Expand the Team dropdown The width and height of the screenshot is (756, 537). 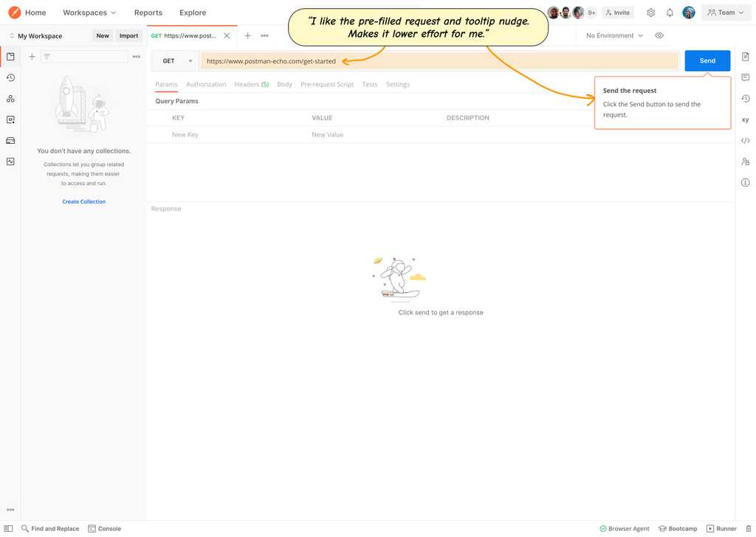click(x=725, y=13)
